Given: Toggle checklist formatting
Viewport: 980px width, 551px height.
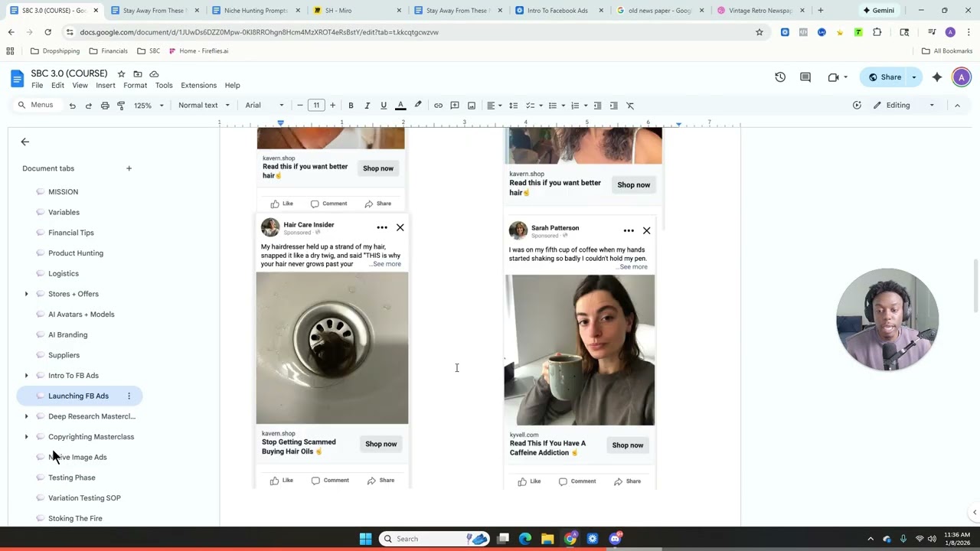Looking at the screenshot, I should pos(530,106).
